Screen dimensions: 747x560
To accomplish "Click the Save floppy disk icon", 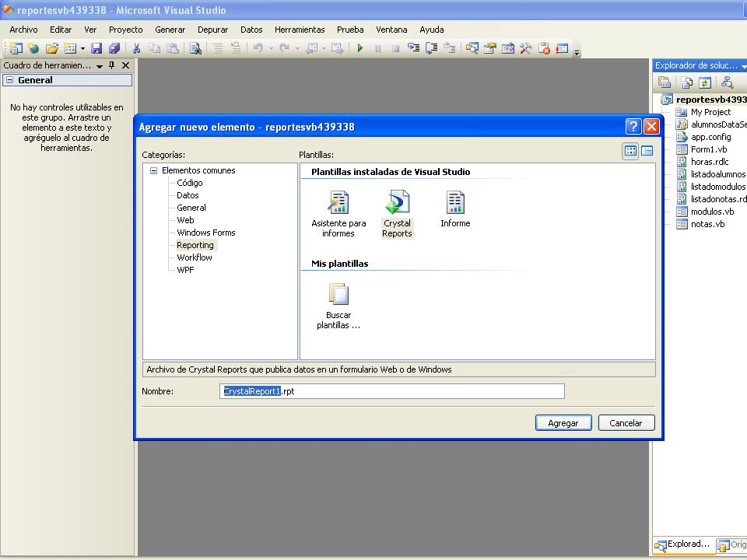I will [96, 48].
